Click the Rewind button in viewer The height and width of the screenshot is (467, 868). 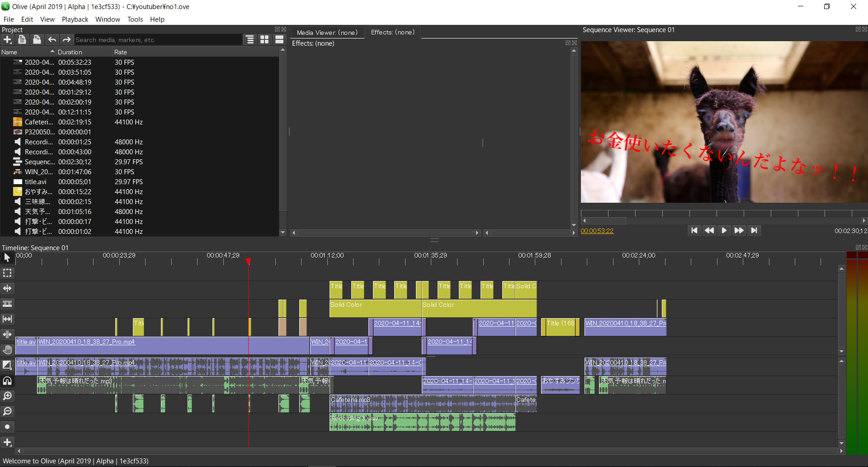pos(709,230)
